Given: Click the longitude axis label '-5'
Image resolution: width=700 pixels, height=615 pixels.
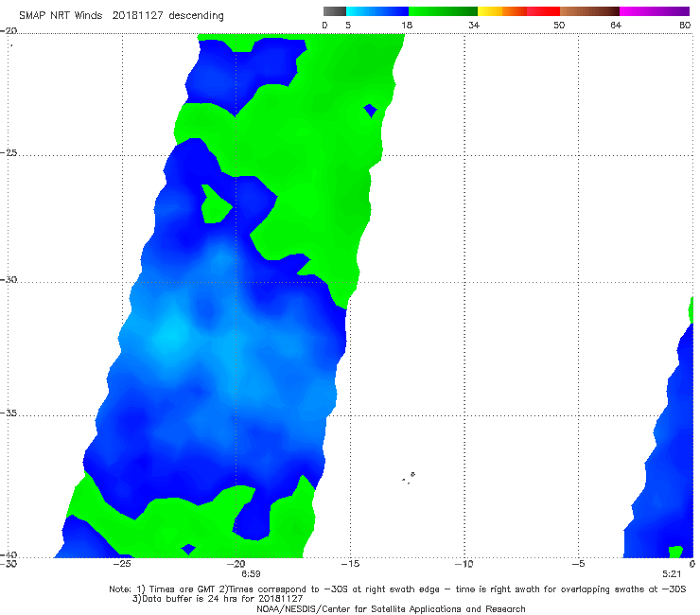Looking at the screenshot, I should (x=579, y=564).
